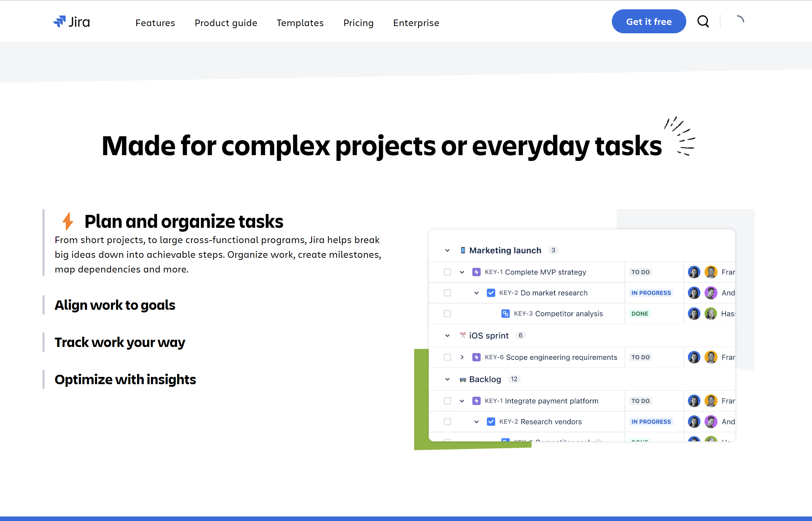Click the Align work to goals link
Image resolution: width=812 pixels, height=521 pixels.
115,304
